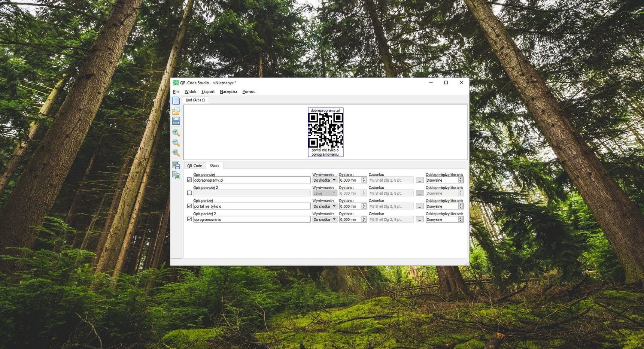The width and height of the screenshot is (644, 349).
Task: Click the 'dobreprogramy.pl' text field
Action: 252,180
